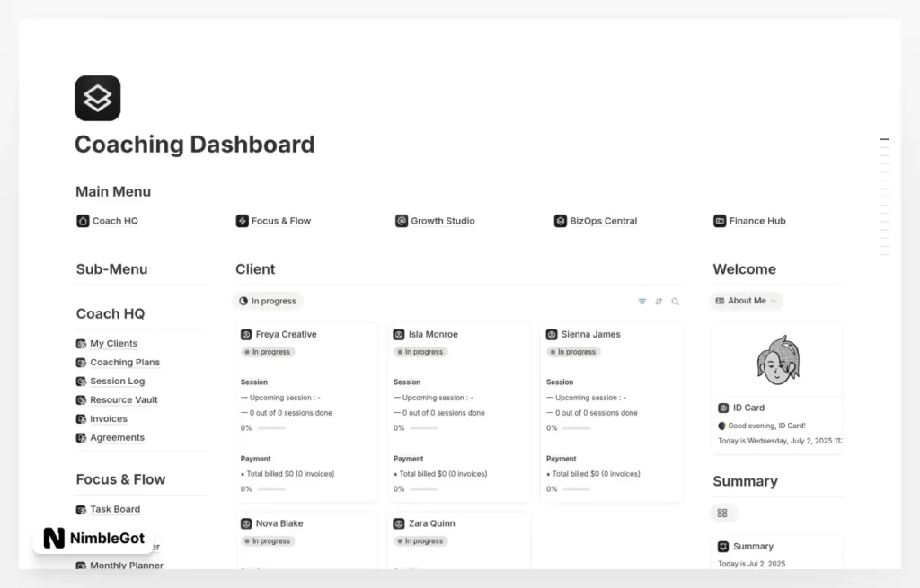Click the Coaching Dashboard stacked-layers logo icon
The image size is (920, 588).
click(97, 98)
